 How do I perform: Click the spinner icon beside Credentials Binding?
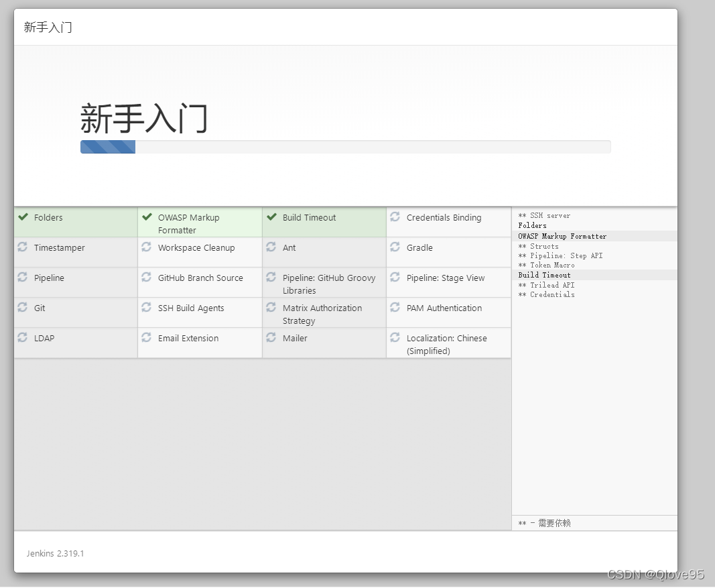click(x=395, y=217)
